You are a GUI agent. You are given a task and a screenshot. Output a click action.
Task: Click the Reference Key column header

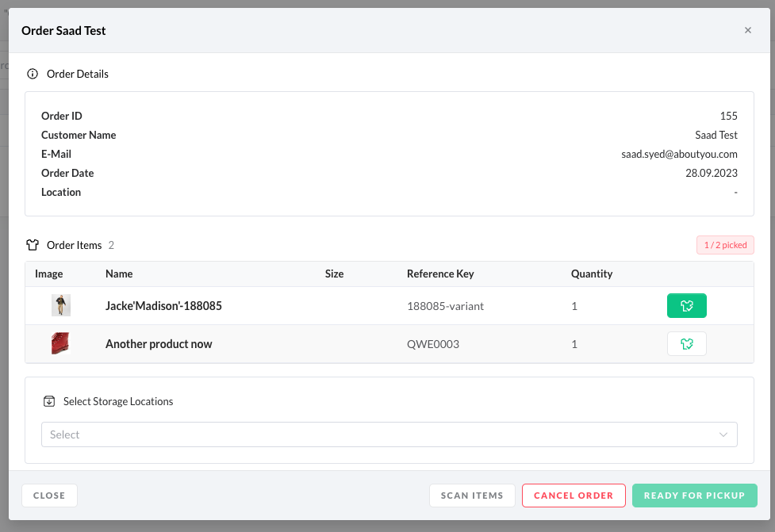pos(440,274)
